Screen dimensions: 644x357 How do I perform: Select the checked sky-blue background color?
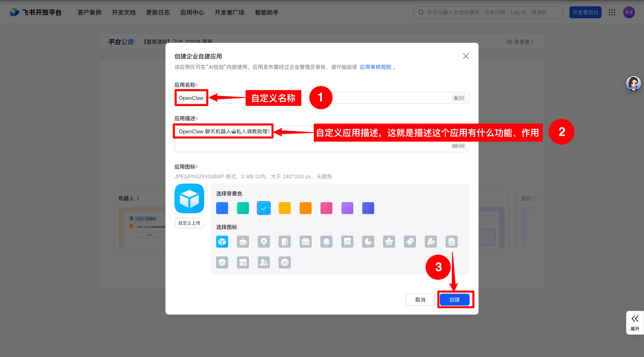264,208
